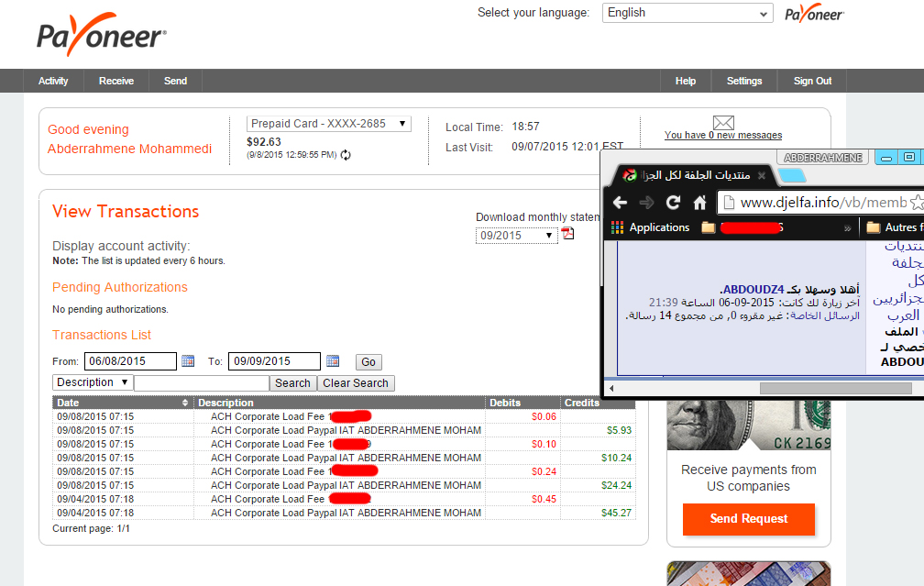
Task: Click the $0.06 debit amount
Action: [x=544, y=416]
